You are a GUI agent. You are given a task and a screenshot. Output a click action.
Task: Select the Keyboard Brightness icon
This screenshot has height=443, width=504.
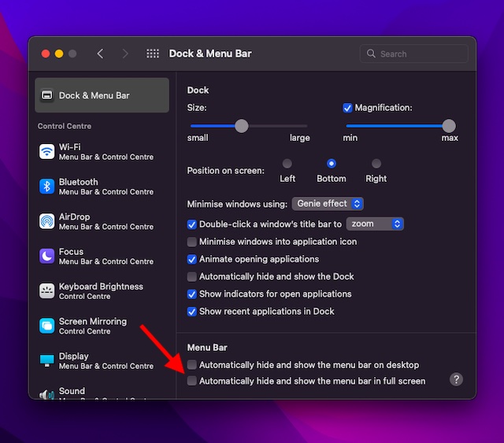[x=46, y=291]
